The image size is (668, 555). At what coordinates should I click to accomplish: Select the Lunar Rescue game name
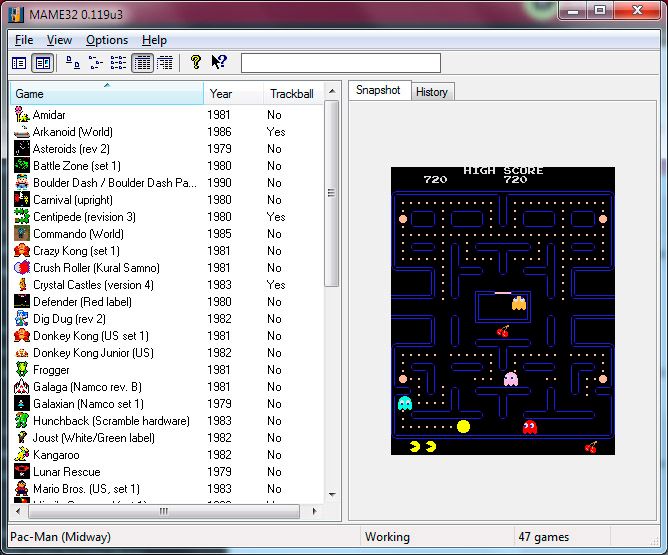pyautogui.click(x=66, y=472)
